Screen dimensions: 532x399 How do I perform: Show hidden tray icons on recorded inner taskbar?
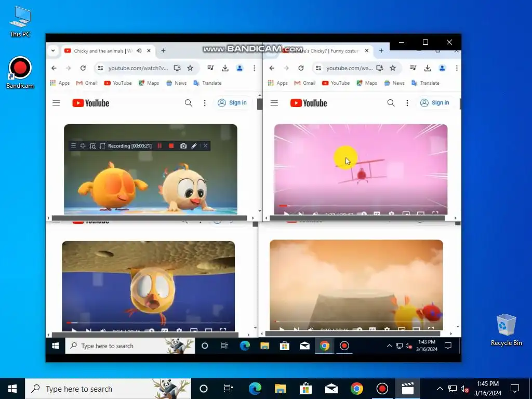click(390, 345)
